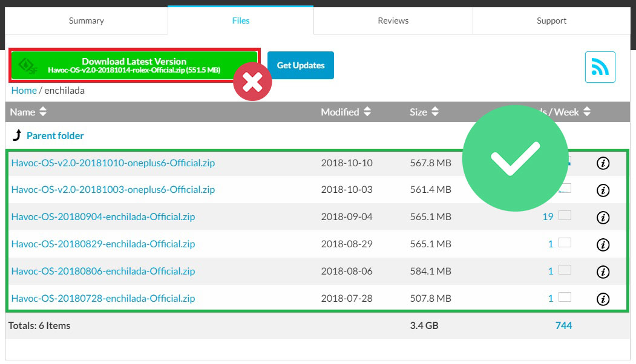Click downloads count for 20180728 file
Image resolution: width=636 pixels, height=364 pixels.
coord(551,298)
